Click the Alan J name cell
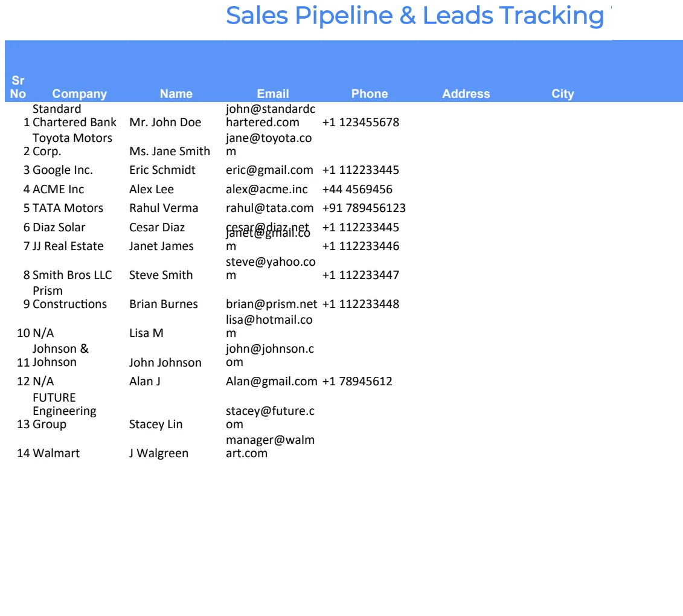Screen dimensions: 683x616 tap(144, 382)
